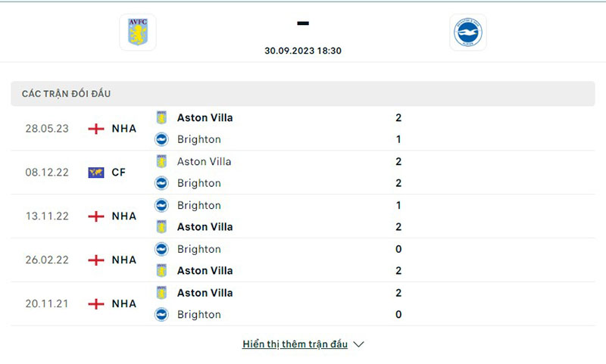Click the 13.11.22 match date
Image resolution: width=606 pixels, height=364 pixels.
pyautogui.click(x=47, y=216)
